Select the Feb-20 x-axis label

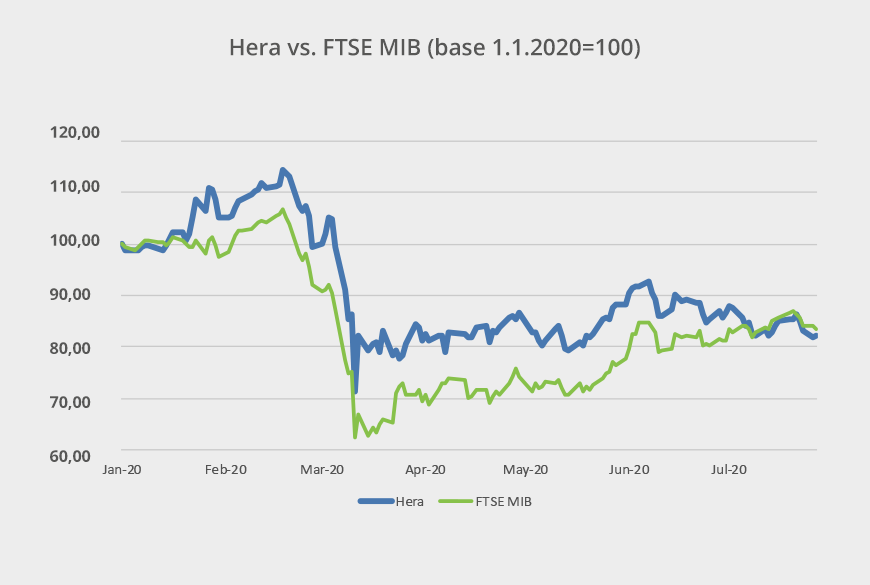coord(225,469)
